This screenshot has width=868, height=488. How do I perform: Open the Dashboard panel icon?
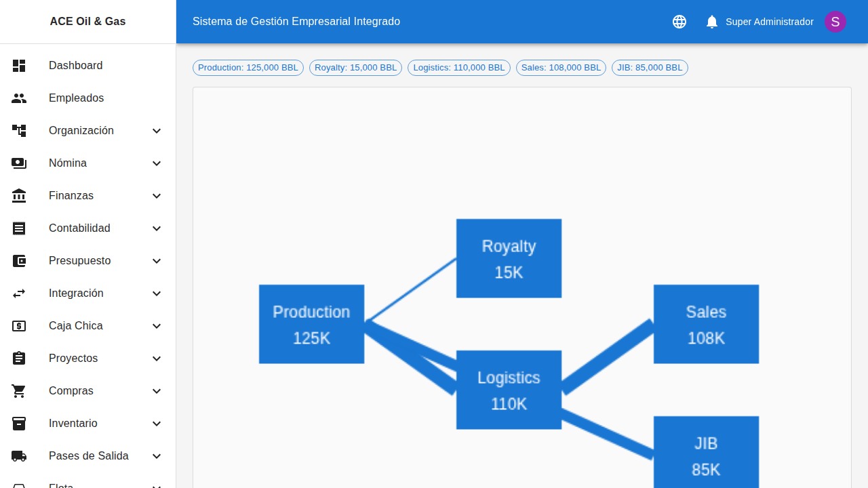(19, 65)
